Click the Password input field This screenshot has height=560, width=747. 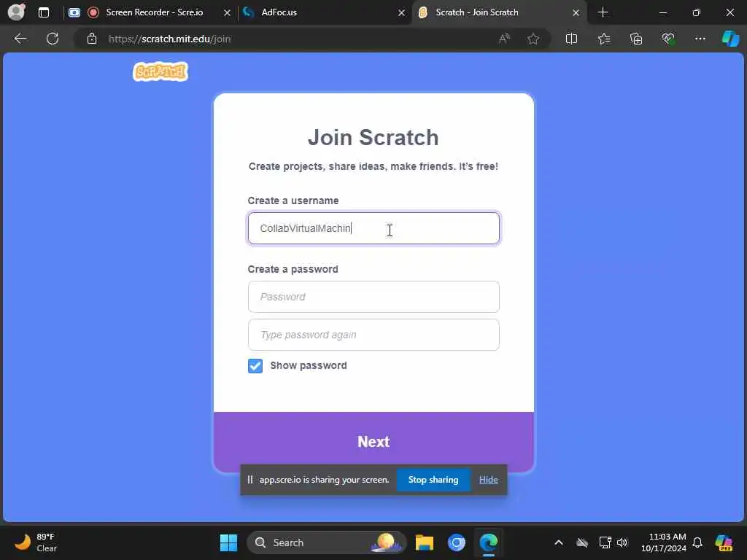(x=373, y=297)
